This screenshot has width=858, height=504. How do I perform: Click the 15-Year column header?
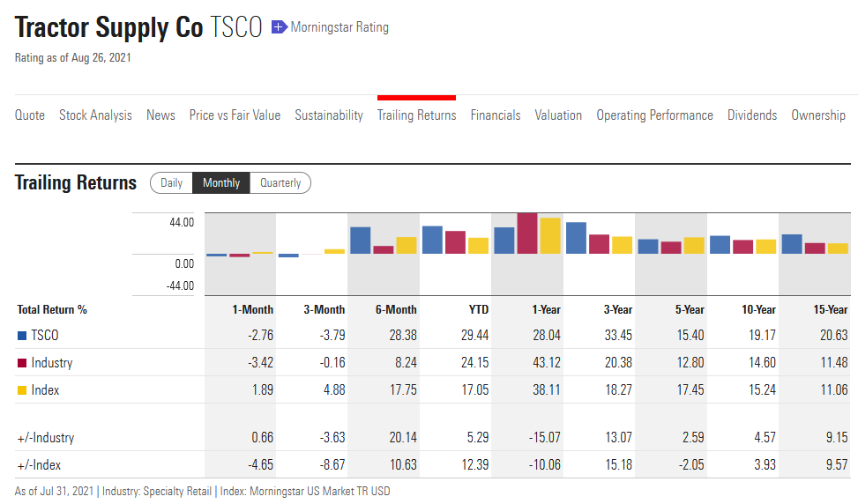click(x=830, y=309)
